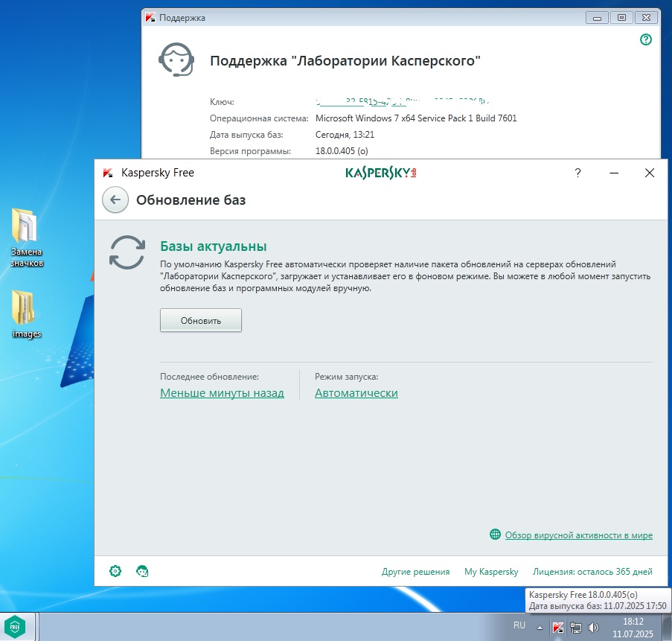
Task: Click the headset support icon
Action: (x=177, y=60)
